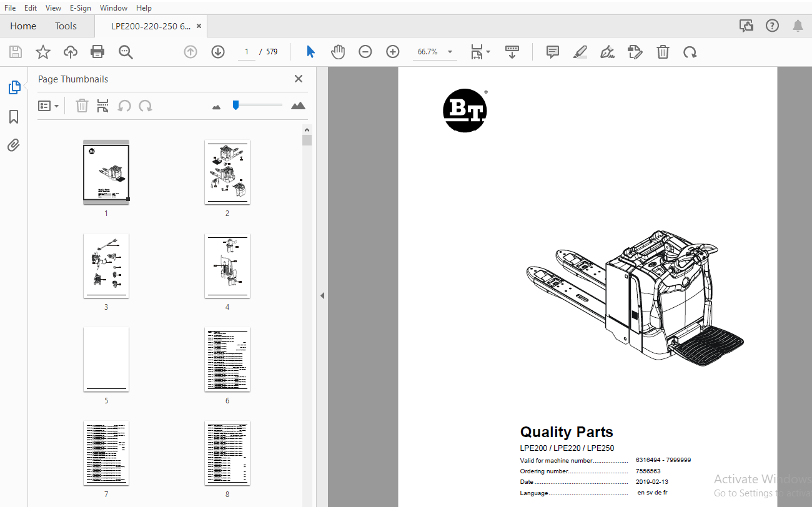The height and width of the screenshot is (507, 812).
Task: Close the Page Thumbnails panel
Action: (x=299, y=79)
